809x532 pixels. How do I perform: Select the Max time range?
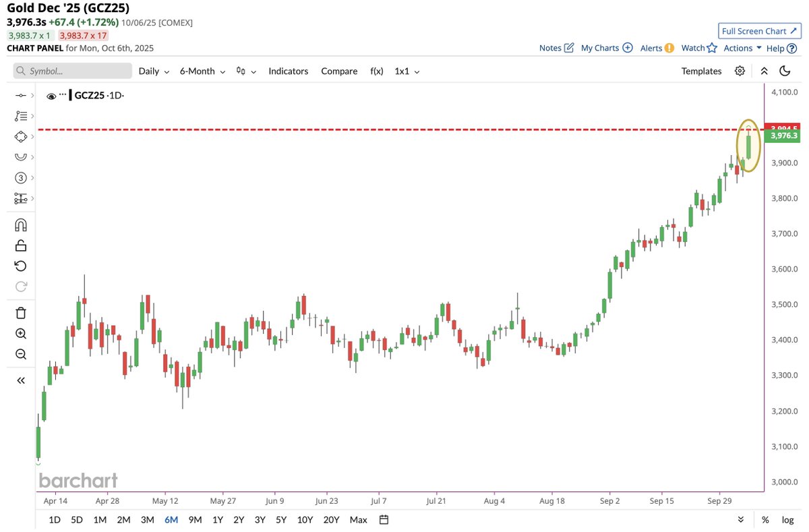(359, 520)
